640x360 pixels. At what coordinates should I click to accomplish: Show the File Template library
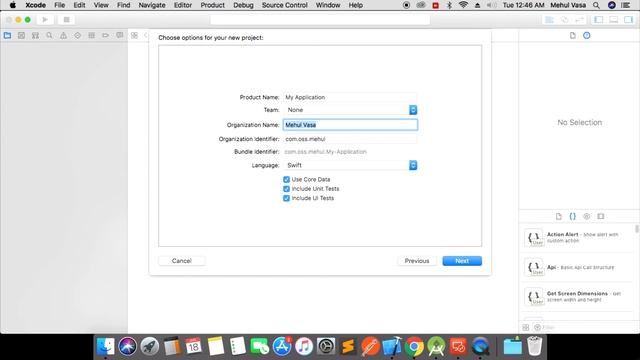(559, 216)
